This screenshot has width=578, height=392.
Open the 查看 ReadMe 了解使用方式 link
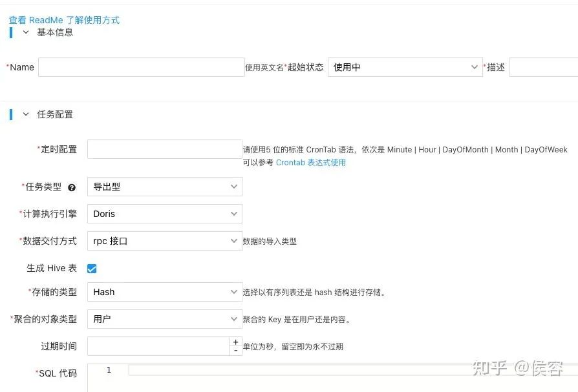tap(64, 20)
